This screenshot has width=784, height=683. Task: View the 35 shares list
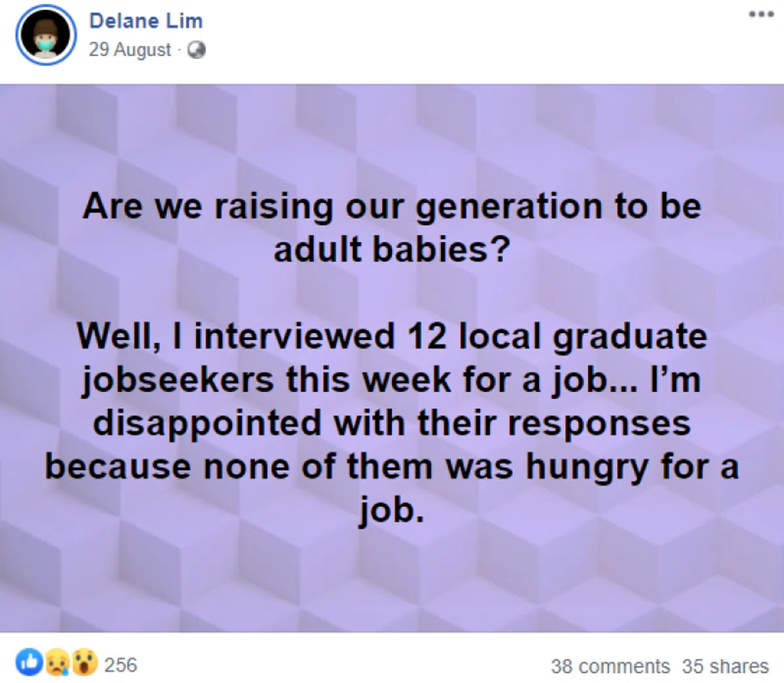pyautogui.click(x=725, y=666)
